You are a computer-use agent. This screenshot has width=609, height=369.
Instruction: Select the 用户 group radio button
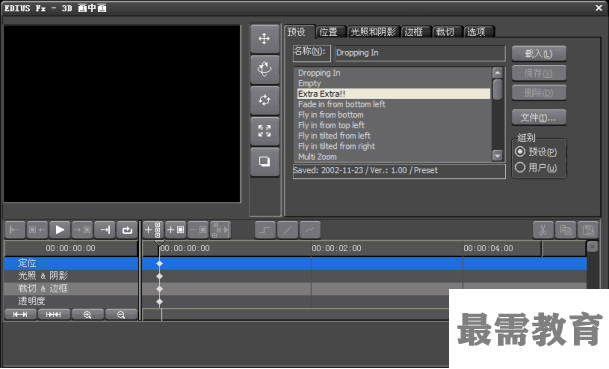520,167
